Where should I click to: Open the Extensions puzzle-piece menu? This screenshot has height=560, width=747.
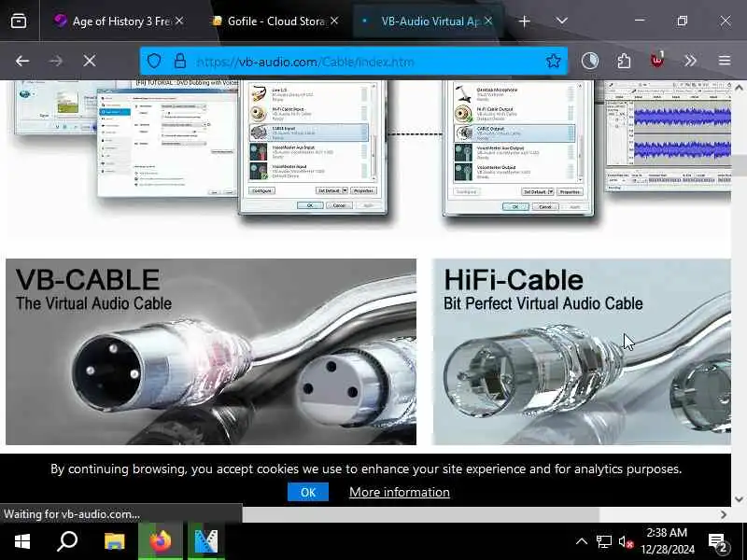[624, 61]
